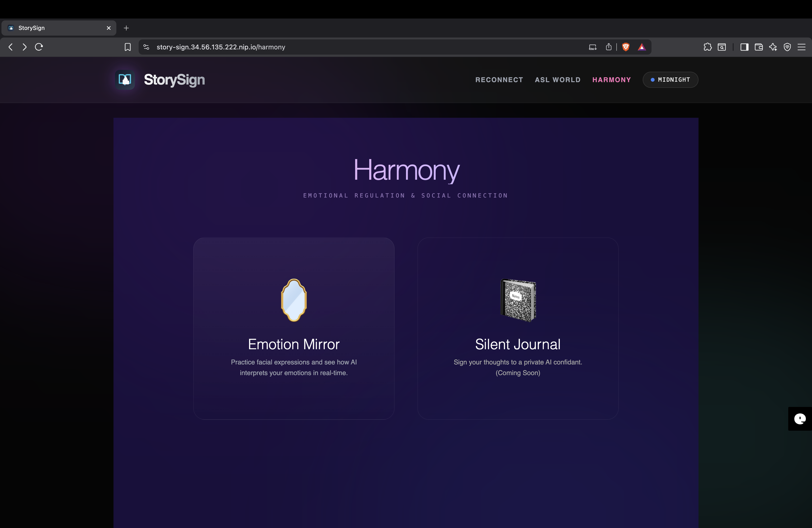Click the Brave VPN shield icon
This screenshot has width=812, height=528.
point(787,47)
